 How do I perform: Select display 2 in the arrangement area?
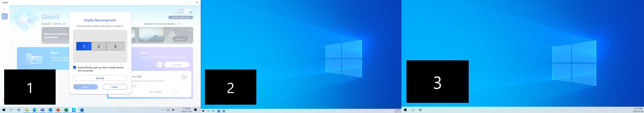[x=99, y=46]
